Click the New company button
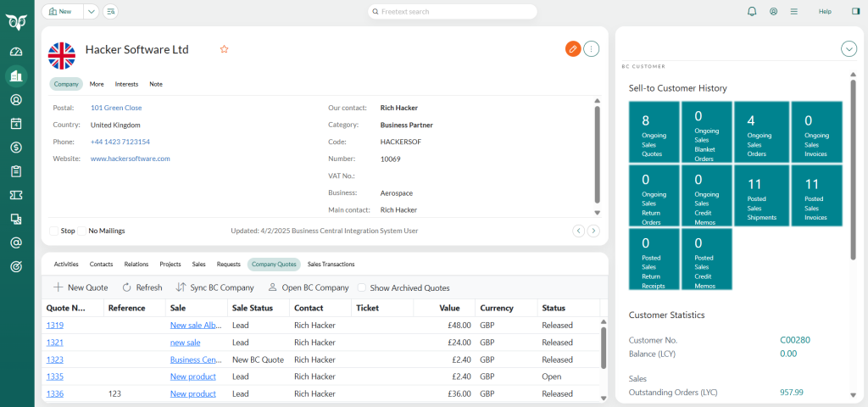The width and height of the screenshot is (868, 407). coord(63,11)
